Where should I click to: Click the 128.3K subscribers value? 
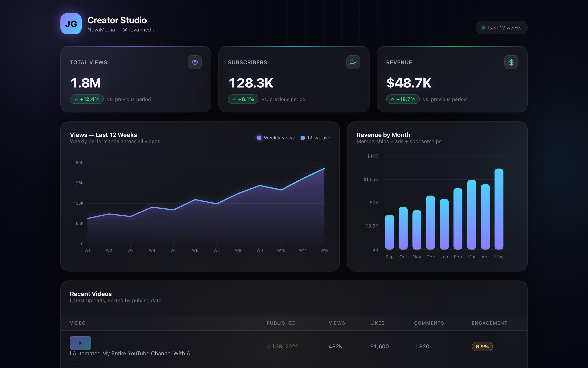pos(251,83)
